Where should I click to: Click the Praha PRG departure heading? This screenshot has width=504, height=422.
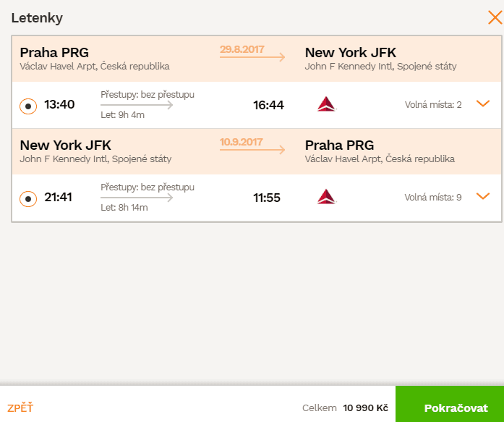coord(54,52)
